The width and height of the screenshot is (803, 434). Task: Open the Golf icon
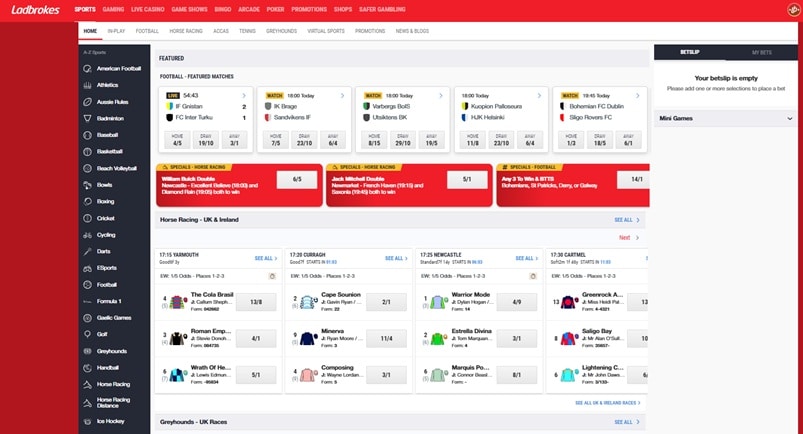(x=88, y=334)
